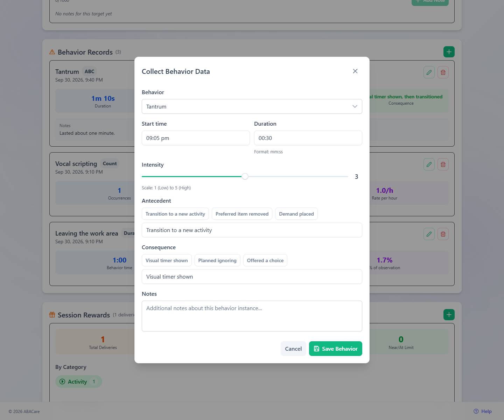Click the '1m 10s' duration value

click(103, 98)
